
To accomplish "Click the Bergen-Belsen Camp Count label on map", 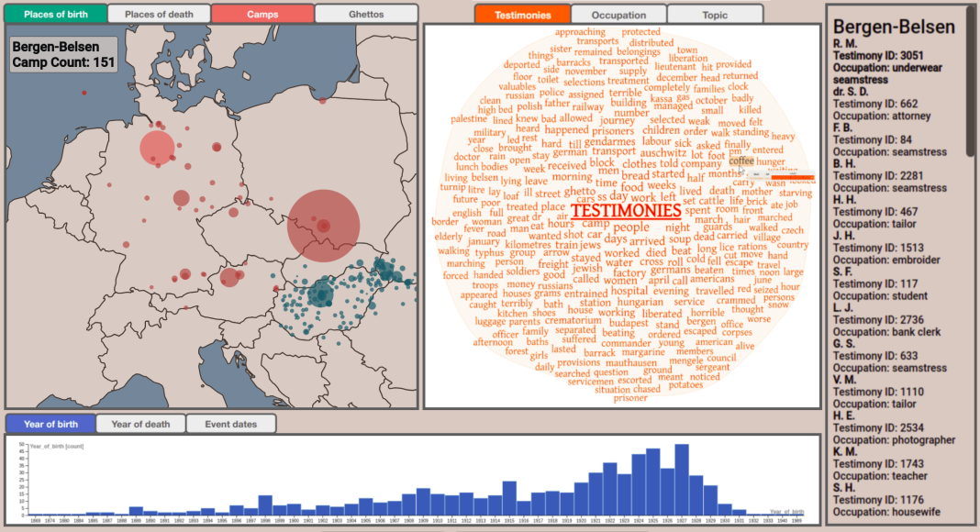I will tap(63, 54).
